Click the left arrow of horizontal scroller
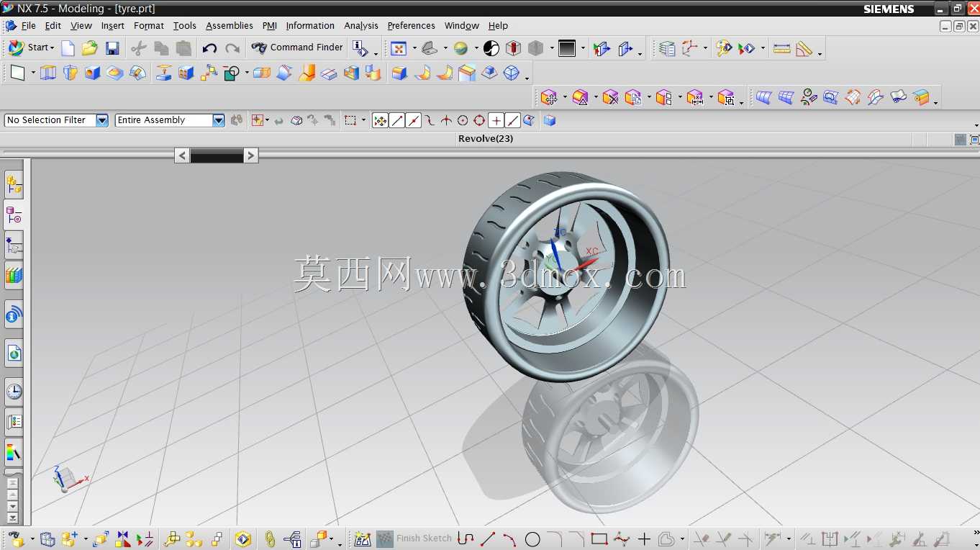The height and width of the screenshot is (550, 980). tap(182, 155)
